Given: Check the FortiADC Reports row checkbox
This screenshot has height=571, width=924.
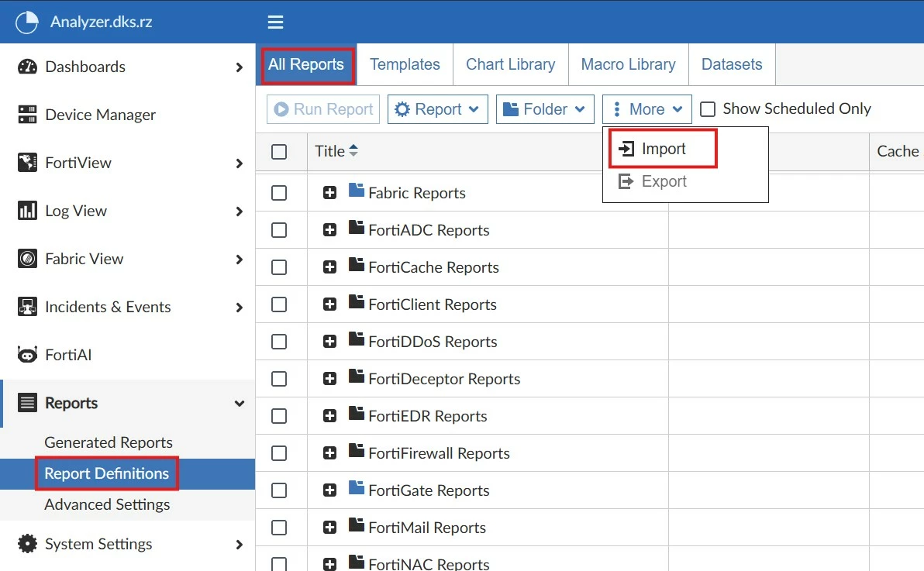Looking at the screenshot, I should 279,230.
